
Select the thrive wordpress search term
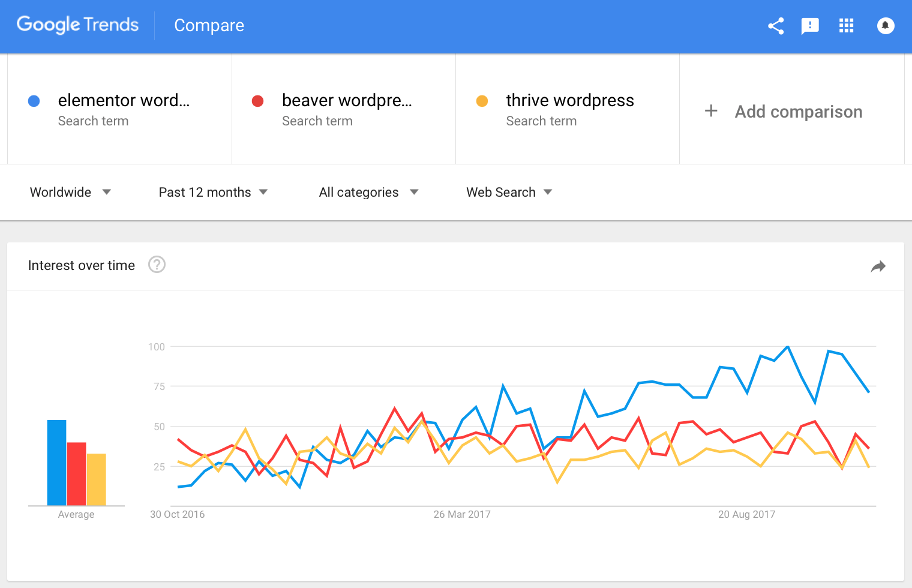(568, 109)
